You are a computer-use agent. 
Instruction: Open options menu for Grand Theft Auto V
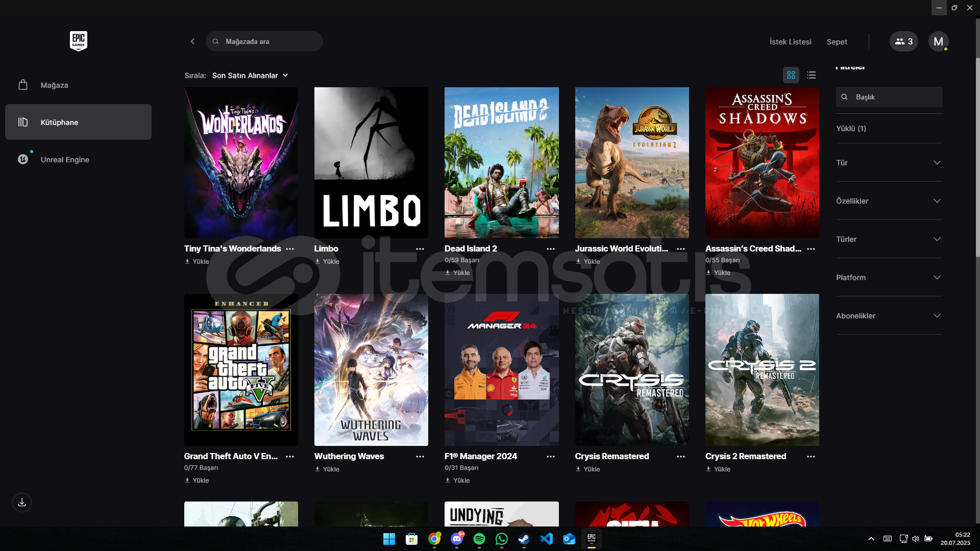[x=290, y=457]
